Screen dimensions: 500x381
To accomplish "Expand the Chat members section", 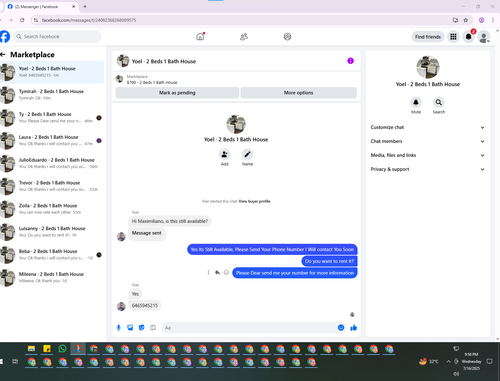I will pos(428,141).
